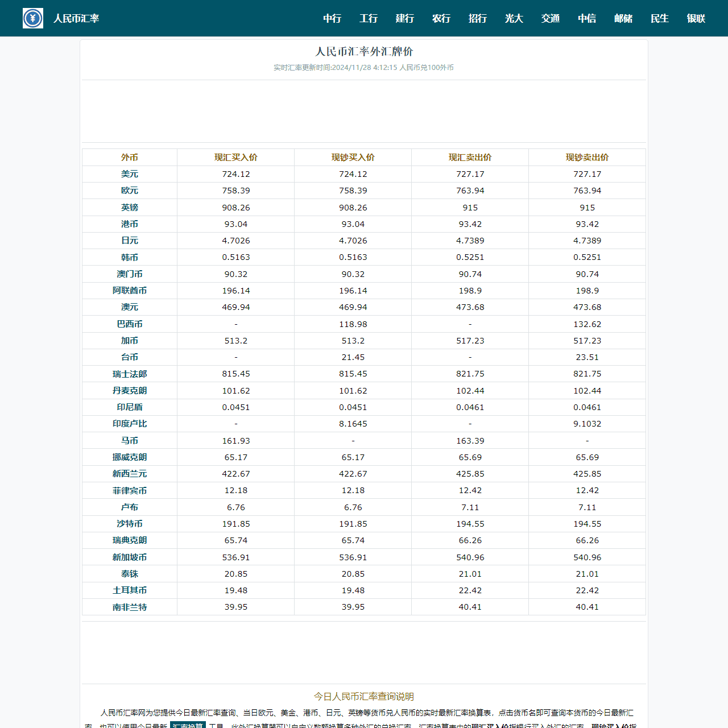Click the 挪威克朗 currency name
The width and height of the screenshot is (728, 728).
[x=130, y=457]
